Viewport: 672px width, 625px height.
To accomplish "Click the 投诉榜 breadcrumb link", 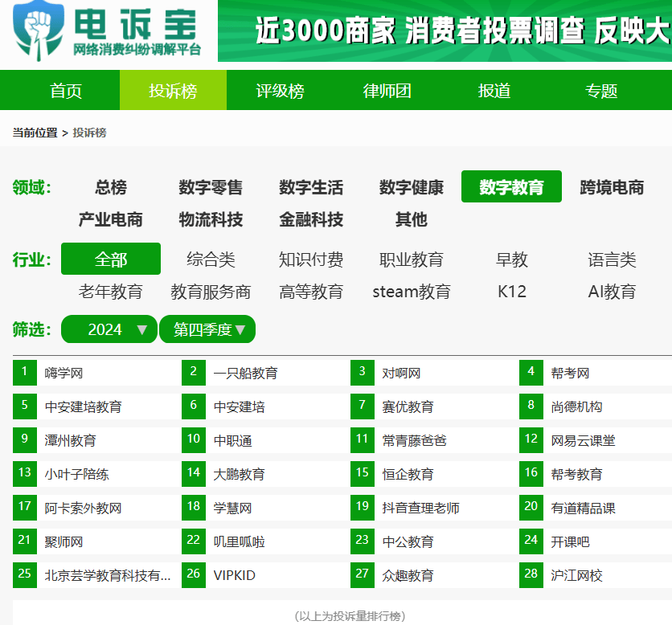I will point(89,133).
